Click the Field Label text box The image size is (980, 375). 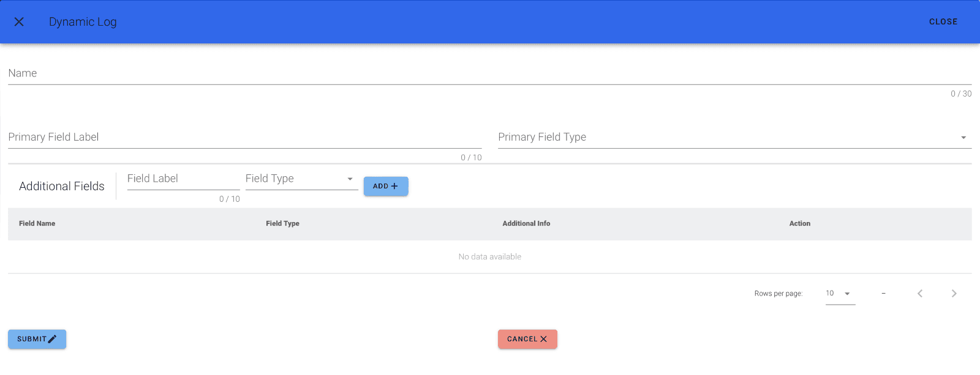pos(183,179)
